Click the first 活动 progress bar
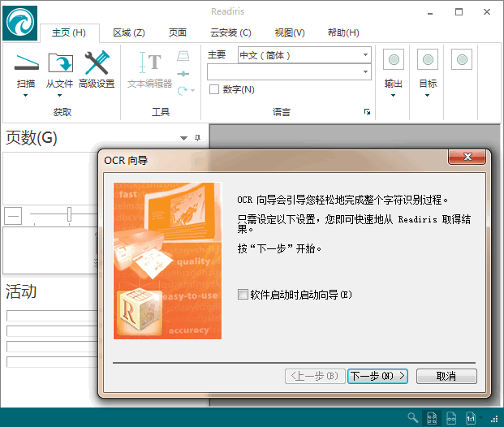 52,316
